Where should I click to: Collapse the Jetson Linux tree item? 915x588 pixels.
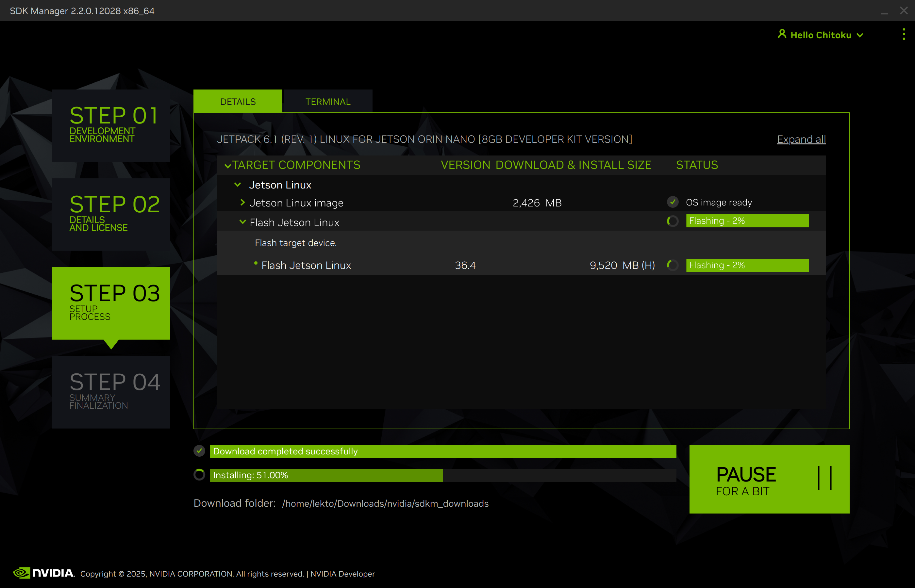tap(238, 185)
